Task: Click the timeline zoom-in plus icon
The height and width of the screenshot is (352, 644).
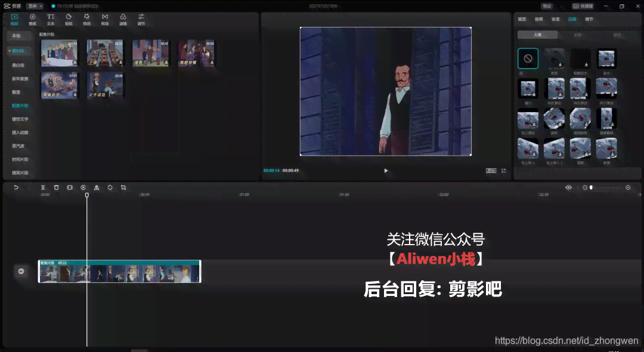Action: (628, 187)
